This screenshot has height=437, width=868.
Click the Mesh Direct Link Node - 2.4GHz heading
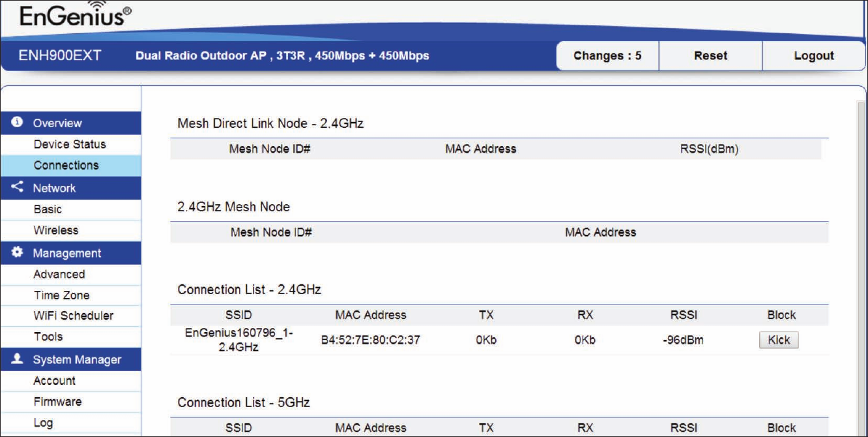(270, 123)
